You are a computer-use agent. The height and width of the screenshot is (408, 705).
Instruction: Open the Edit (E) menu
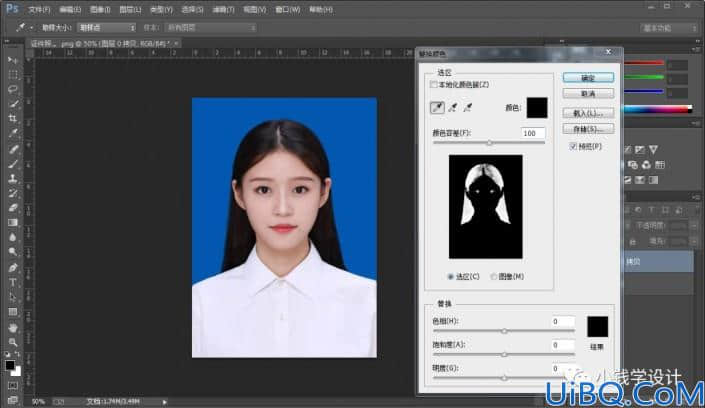point(70,9)
